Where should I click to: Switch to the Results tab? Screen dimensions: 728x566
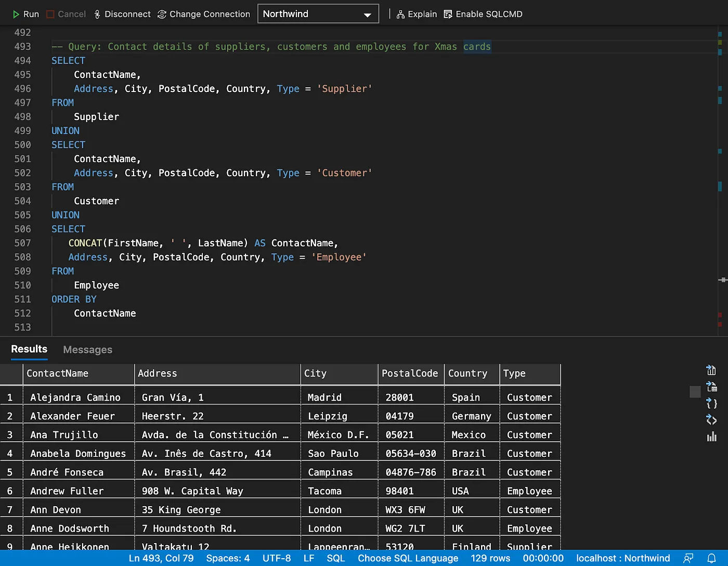pyautogui.click(x=29, y=349)
